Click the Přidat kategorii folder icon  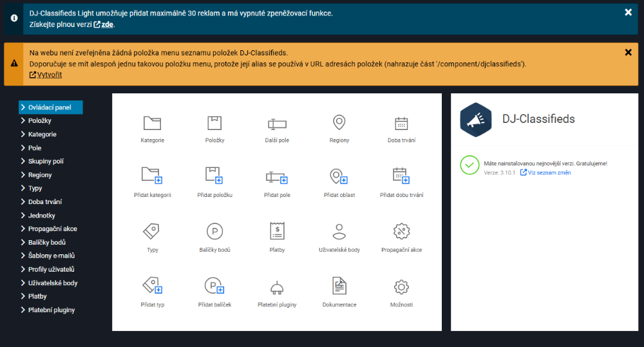pos(152,176)
